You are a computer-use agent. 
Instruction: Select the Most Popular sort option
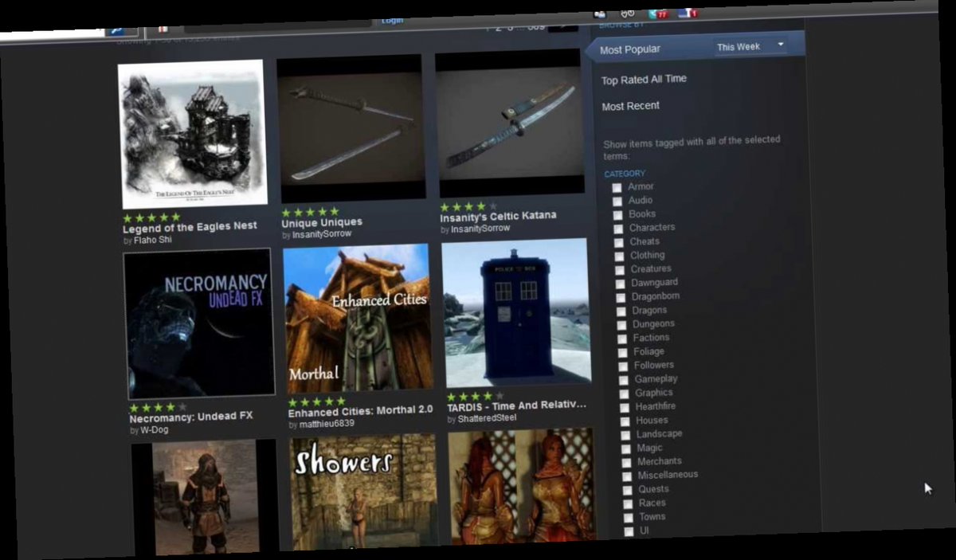click(x=630, y=49)
